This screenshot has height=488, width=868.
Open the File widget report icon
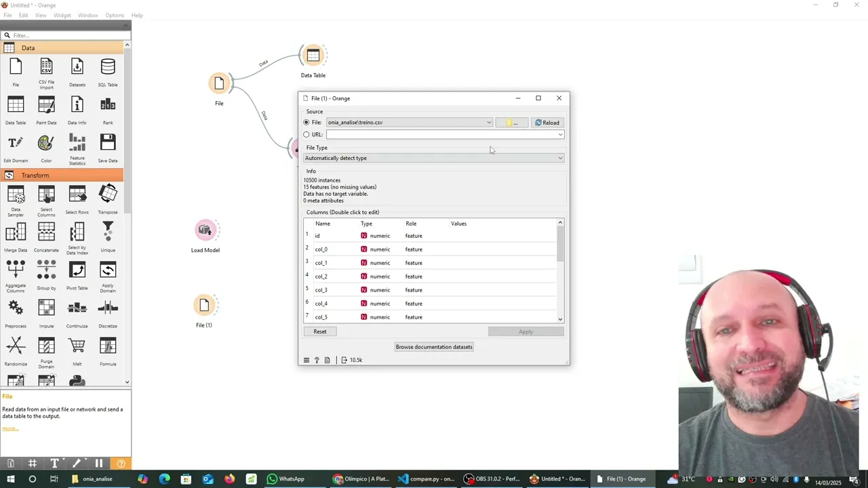[x=327, y=360]
